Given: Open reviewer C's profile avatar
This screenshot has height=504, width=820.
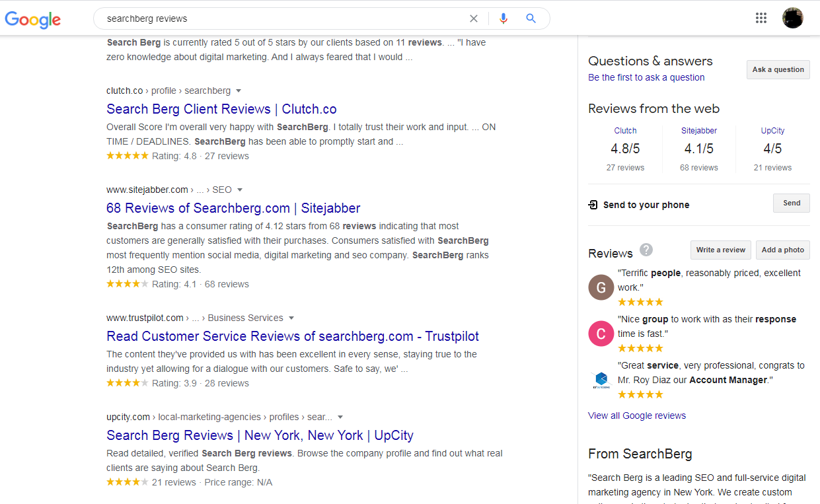Looking at the screenshot, I should [x=601, y=334].
